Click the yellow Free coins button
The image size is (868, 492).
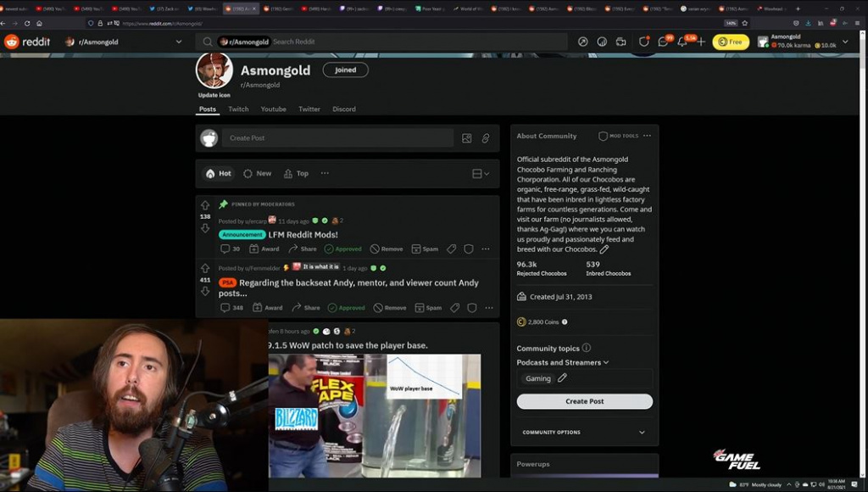(x=731, y=42)
